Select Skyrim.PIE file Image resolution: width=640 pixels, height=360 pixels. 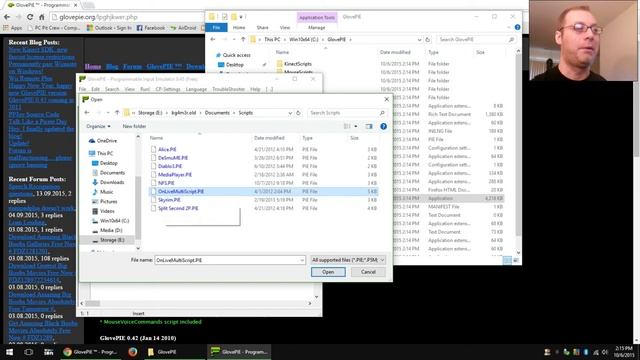[x=169, y=200]
